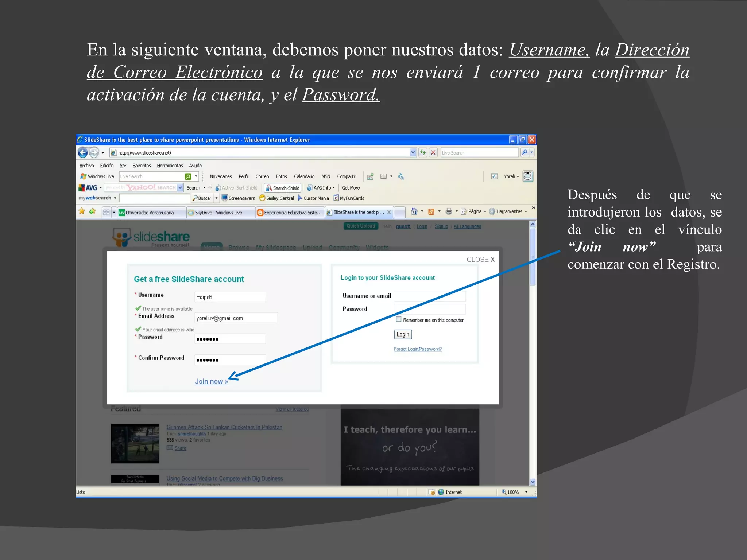Click the Username or email login field
Viewport: 747px width, 560px height.
(x=430, y=296)
